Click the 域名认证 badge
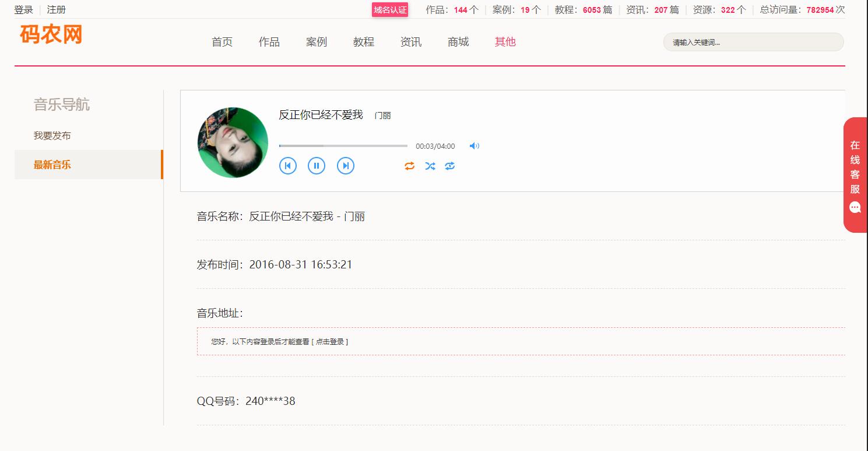The image size is (868, 451). [390, 10]
